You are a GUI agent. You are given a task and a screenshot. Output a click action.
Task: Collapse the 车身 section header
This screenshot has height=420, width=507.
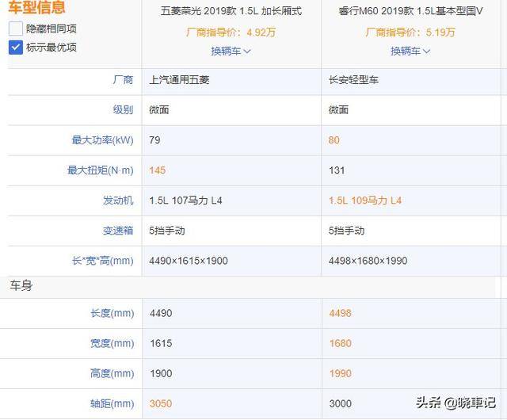click(x=21, y=285)
